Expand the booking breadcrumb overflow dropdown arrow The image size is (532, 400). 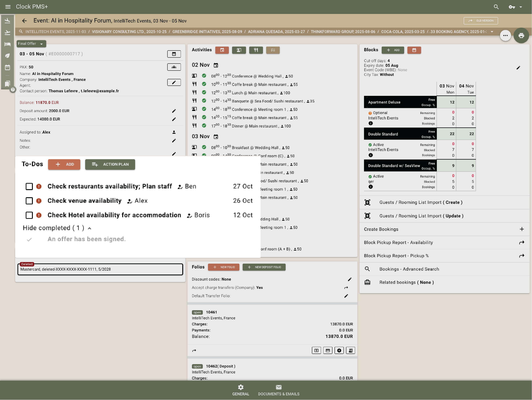click(492, 32)
